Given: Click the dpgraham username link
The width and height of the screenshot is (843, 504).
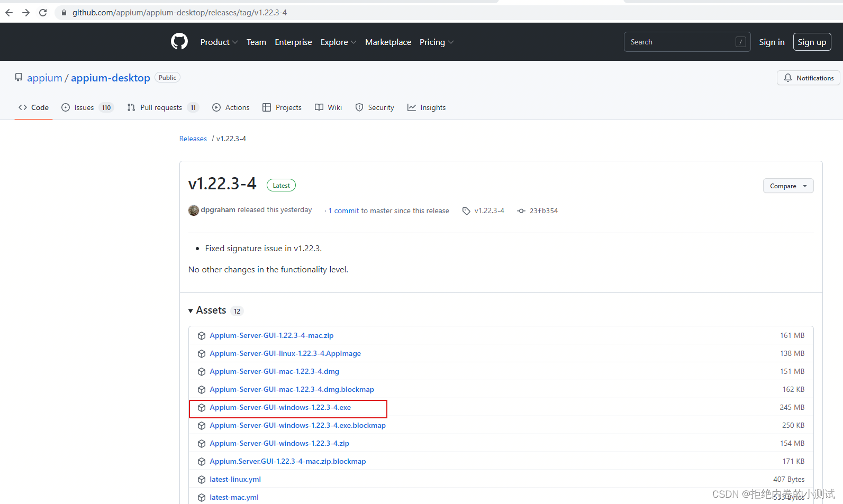Looking at the screenshot, I should pyautogui.click(x=218, y=210).
